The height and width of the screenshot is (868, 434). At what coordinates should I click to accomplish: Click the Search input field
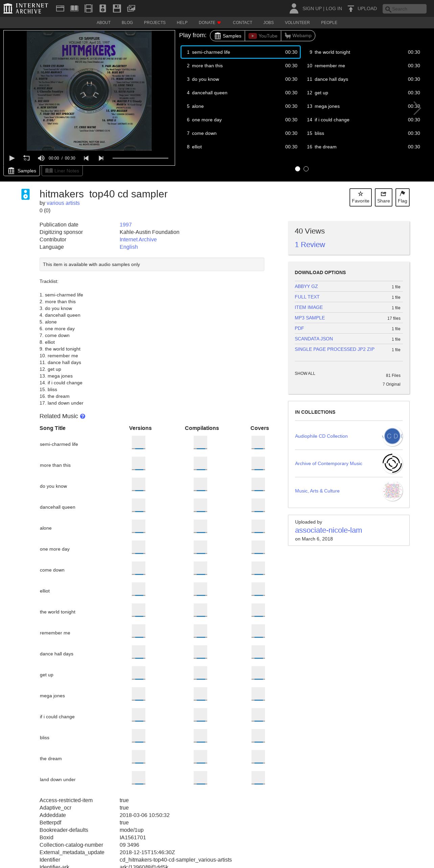pyautogui.click(x=405, y=9)
